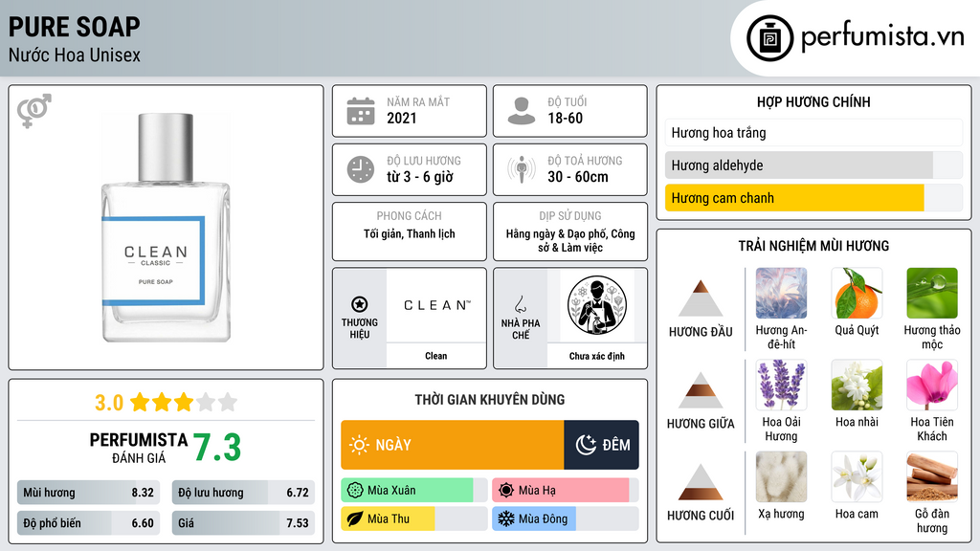Click the nose icon above Nhà pha chế
This screenshot has height=551, width=980.
click(520, 304)
